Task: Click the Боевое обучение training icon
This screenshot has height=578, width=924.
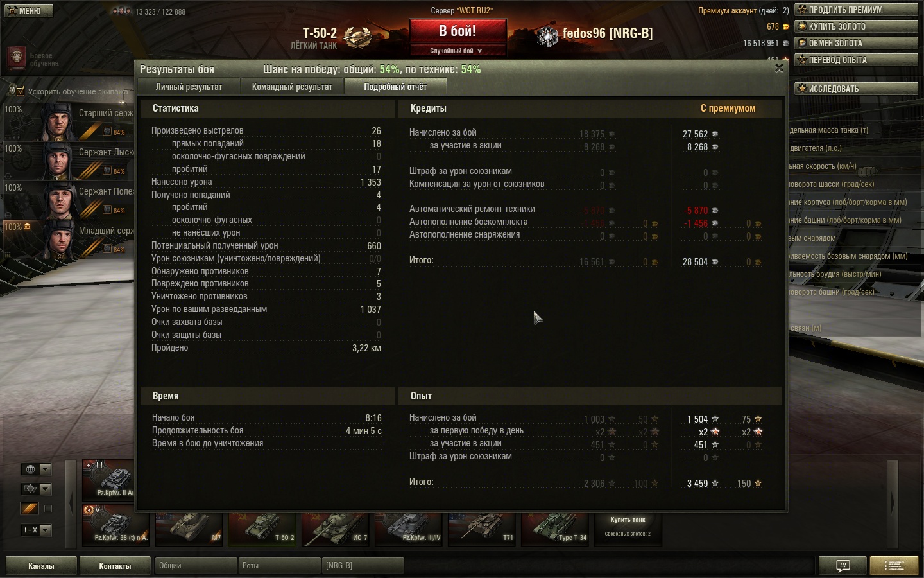Action: pyautogui.click(x=17, y=58)
